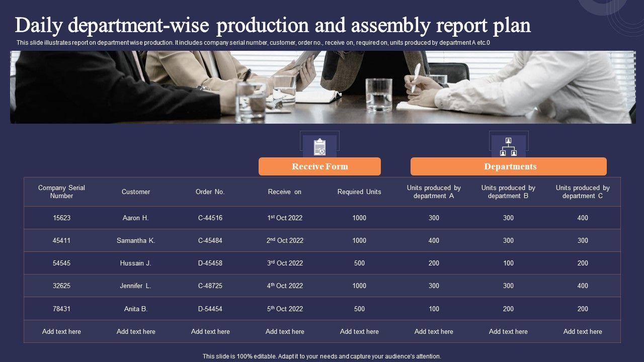Screen dimensions: 644x362
Task: Click the footer text "This slide is 100% editable"
Action: (x=322, y=356)
